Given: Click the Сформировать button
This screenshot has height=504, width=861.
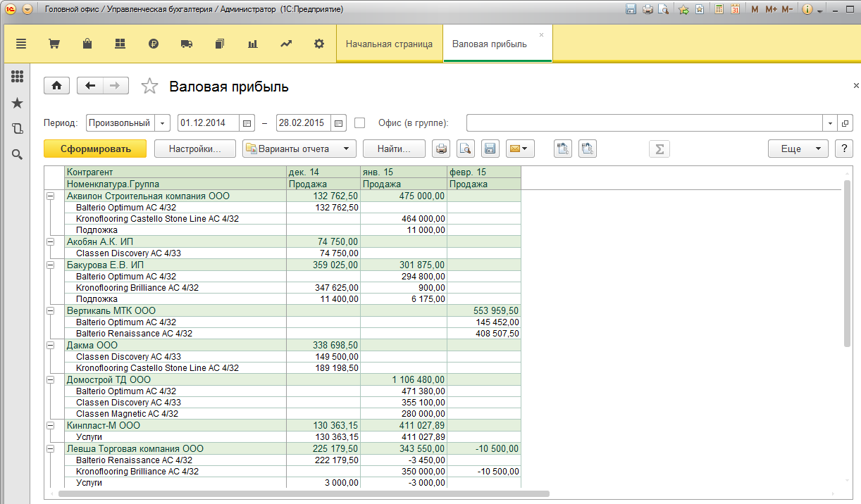Looking at the screenshot, I should (95, 149).
